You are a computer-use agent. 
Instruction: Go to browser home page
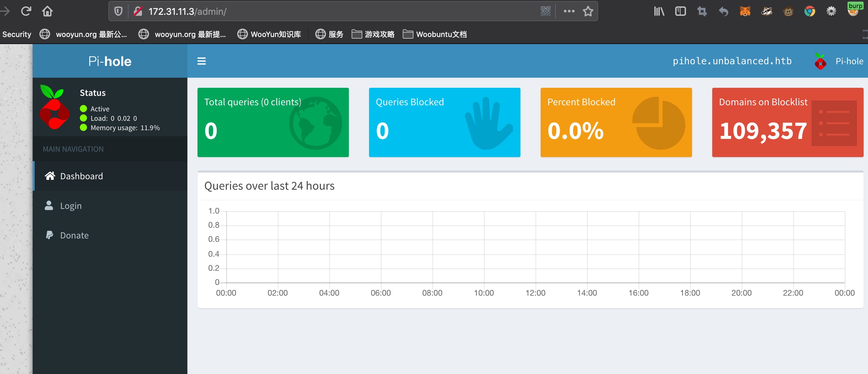point(47,11)
